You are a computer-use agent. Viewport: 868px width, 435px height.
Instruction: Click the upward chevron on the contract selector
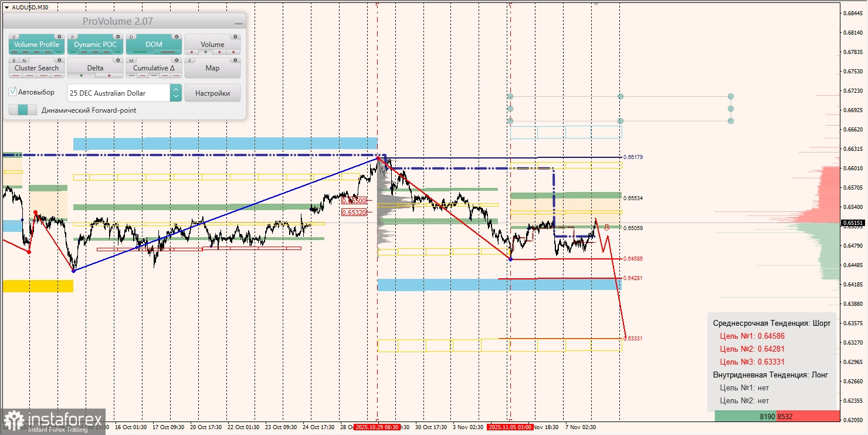(x=175, y=89)
